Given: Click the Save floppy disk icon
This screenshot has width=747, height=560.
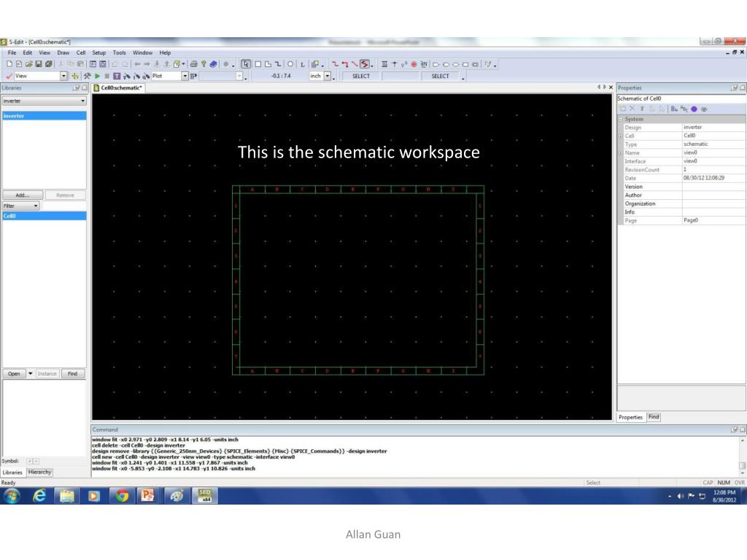Looking at the screenshot, I should pyautogui.click(x=39, y=64).
